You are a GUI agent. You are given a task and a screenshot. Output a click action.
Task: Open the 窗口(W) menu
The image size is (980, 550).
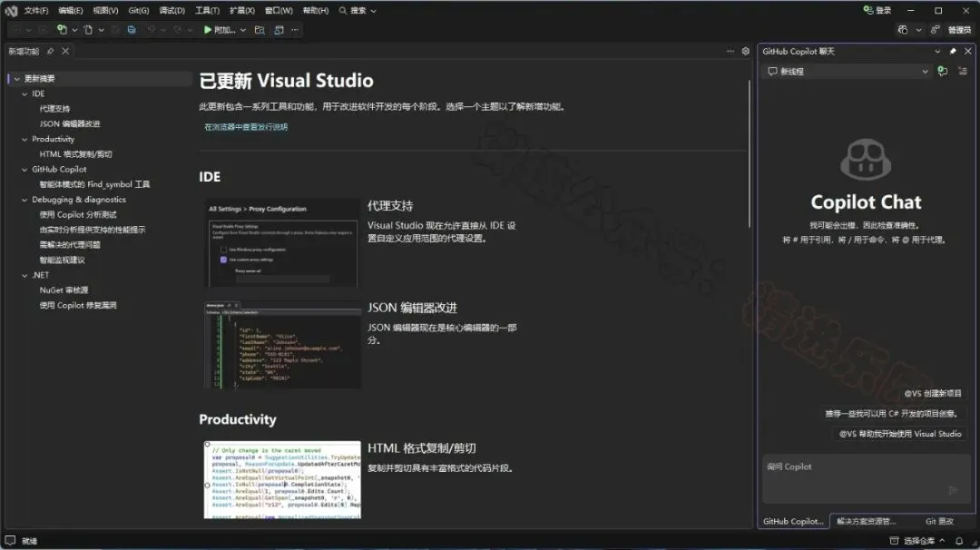279,11
